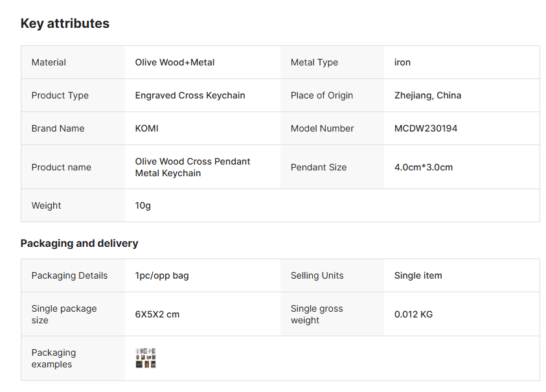Click the 0.012 KG gross weight value
Viewport: 546px width, 392px height.
(413, 315)
